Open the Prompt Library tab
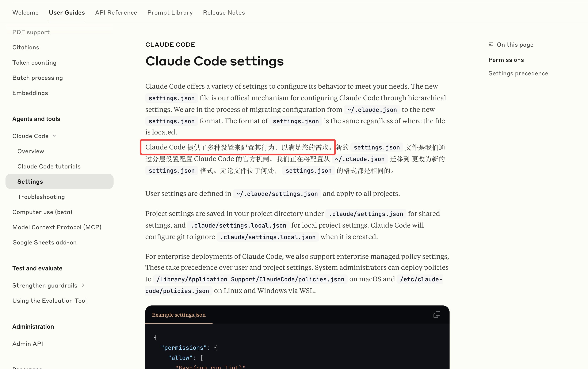 [170, 12]
